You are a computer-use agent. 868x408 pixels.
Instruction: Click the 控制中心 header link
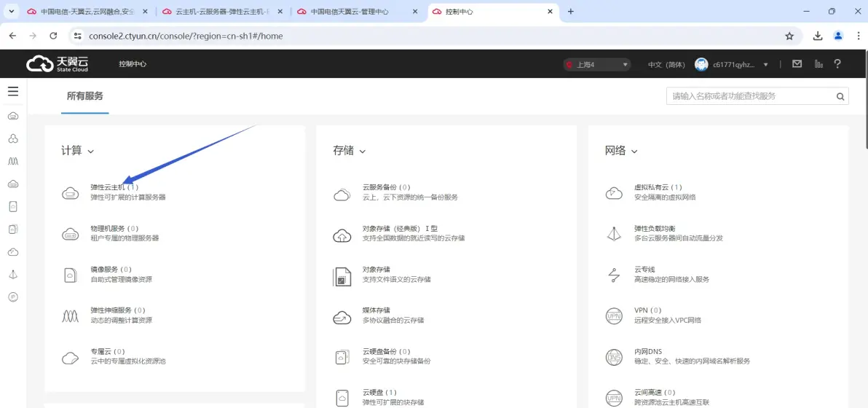tap(133, 64)
